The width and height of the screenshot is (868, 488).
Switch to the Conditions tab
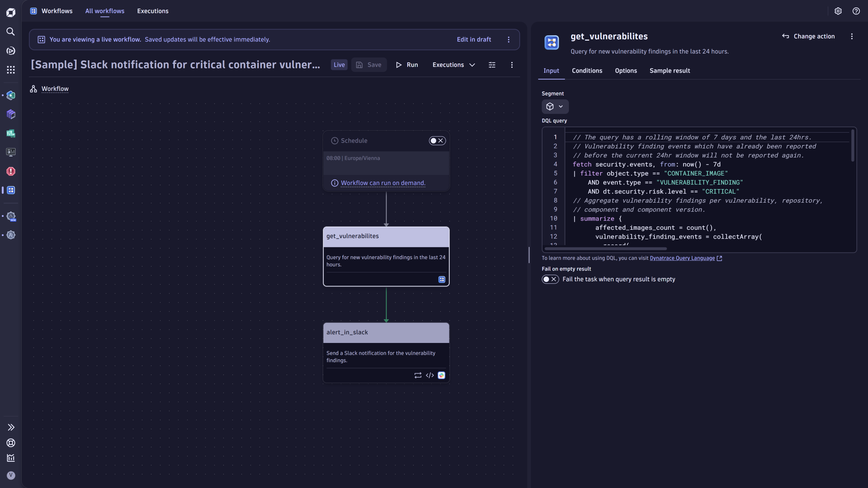pos(587,70)
